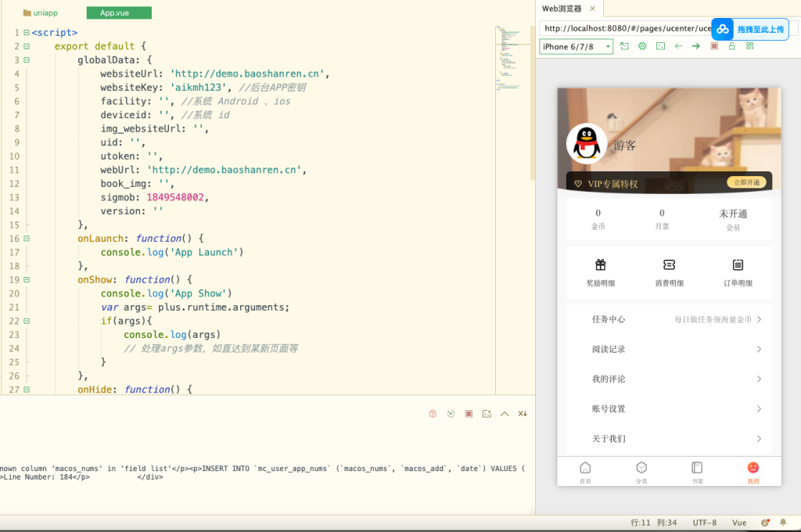Click the UTF-8 encoding in status bar

705,523
